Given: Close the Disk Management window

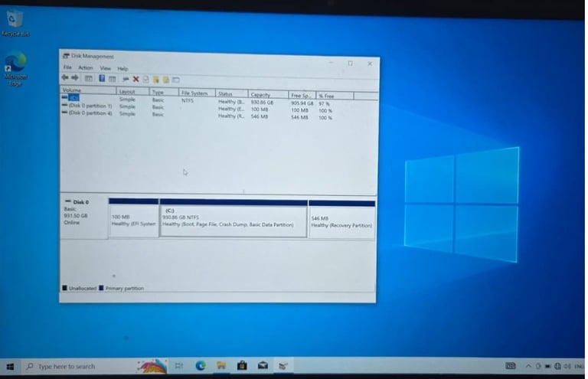Looking at the screenshot, I should tap(370, 64).
